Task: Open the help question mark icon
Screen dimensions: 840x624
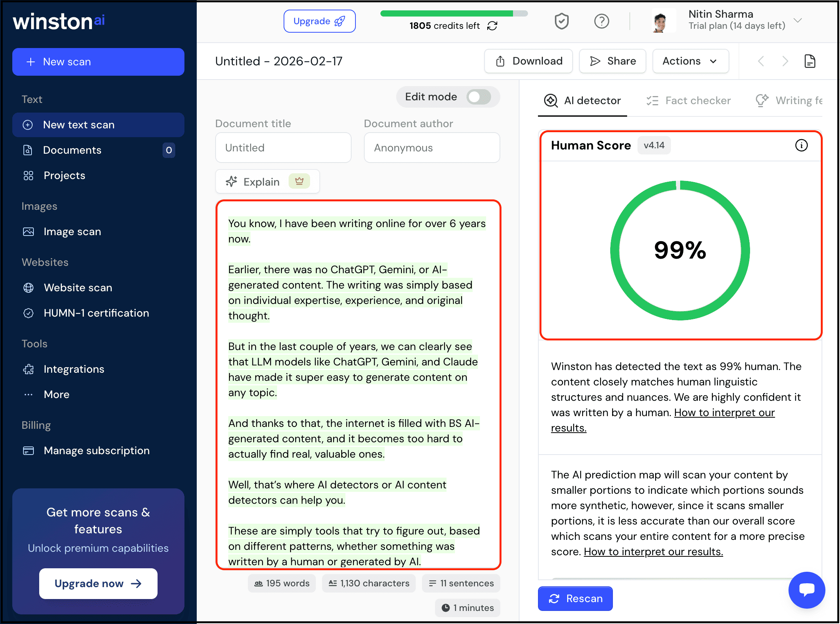Action: pos(601,21)
